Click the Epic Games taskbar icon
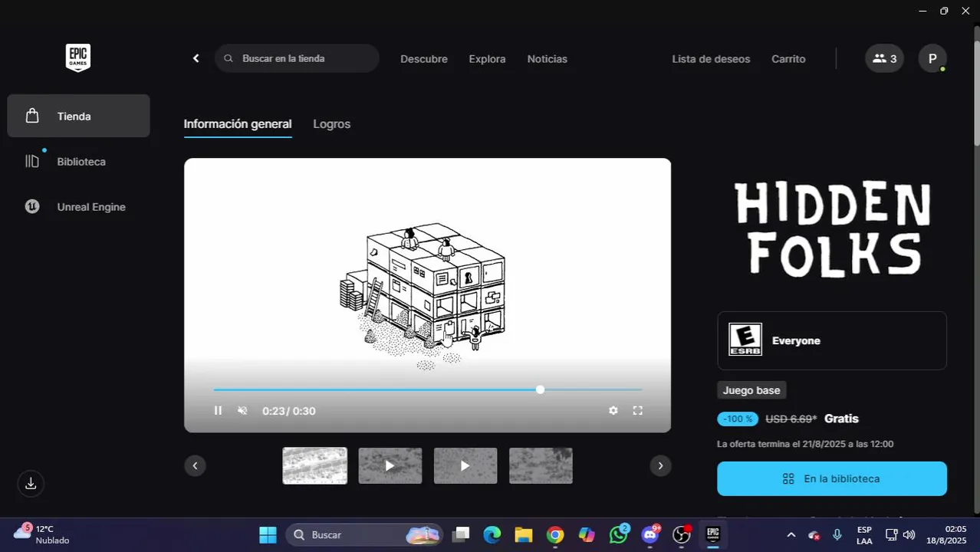The width and height of the screenshot is (980, 552). coord(713,535)
